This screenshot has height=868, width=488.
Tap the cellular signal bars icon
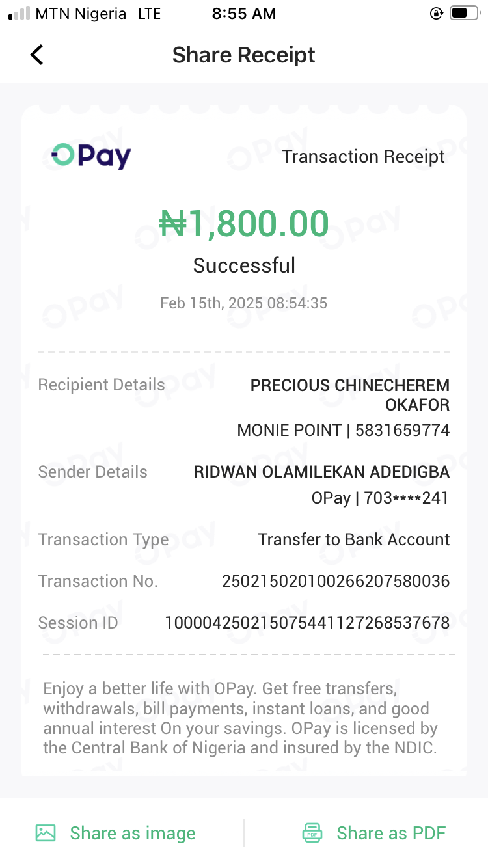click(20, 14)
